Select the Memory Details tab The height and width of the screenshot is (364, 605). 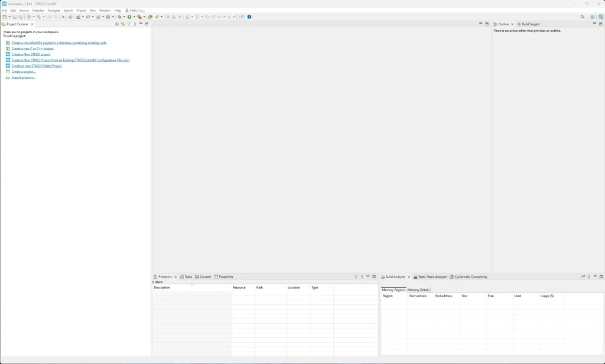(x=418, y=290)
